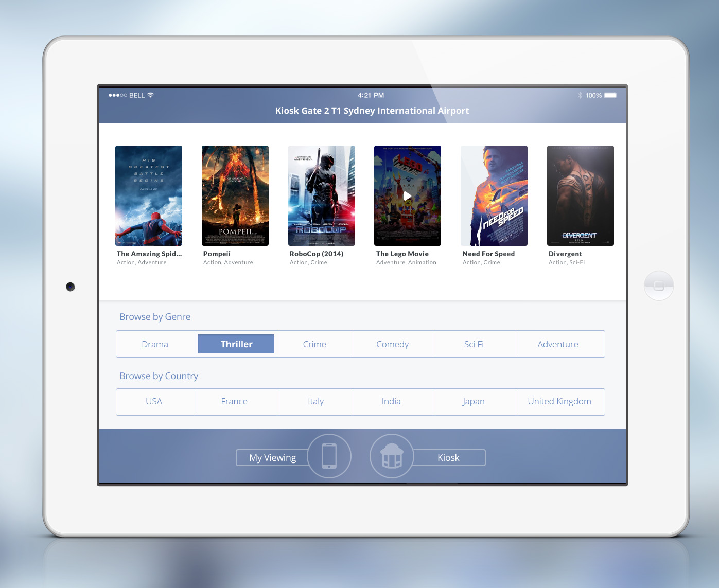Screen dimensions: 719x588
Task: Browse movies from USA
Action: [155, 402]
